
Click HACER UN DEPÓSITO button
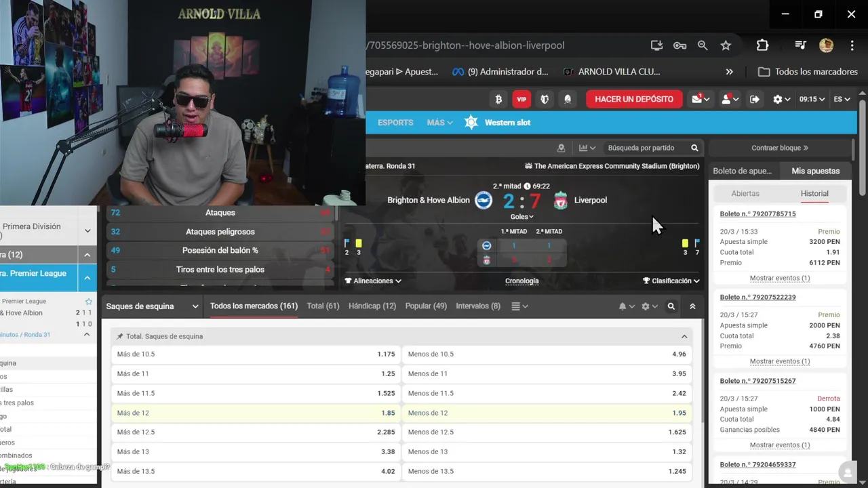tap(634, 99)
